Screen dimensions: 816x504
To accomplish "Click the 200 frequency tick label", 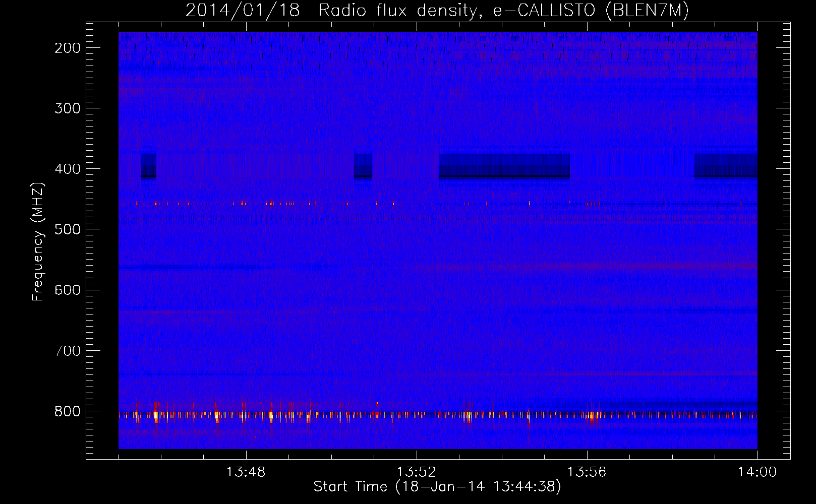I will (x=67, y=48).
